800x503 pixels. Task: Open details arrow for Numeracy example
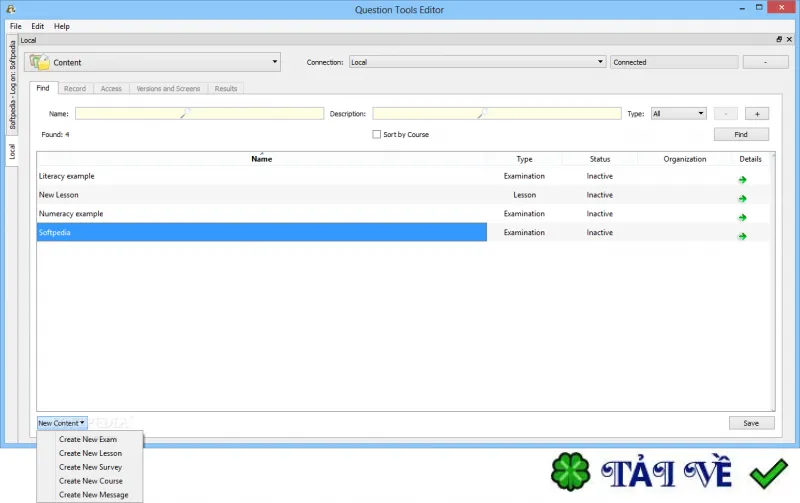(x=742, y=217)
